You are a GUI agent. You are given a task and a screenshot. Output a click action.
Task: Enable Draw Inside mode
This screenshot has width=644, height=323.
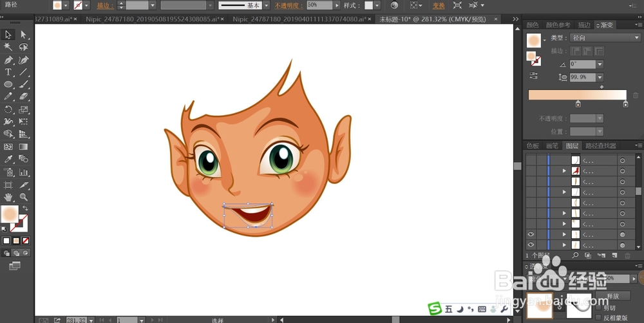coord(26,254)
